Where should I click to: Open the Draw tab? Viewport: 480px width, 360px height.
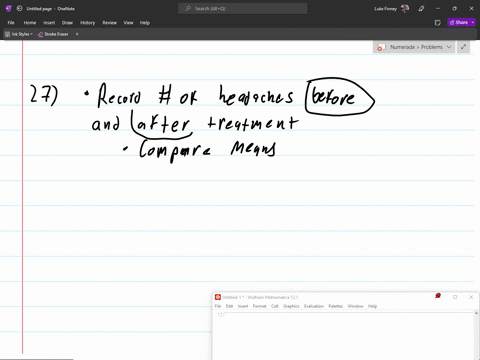click(67, 23)
